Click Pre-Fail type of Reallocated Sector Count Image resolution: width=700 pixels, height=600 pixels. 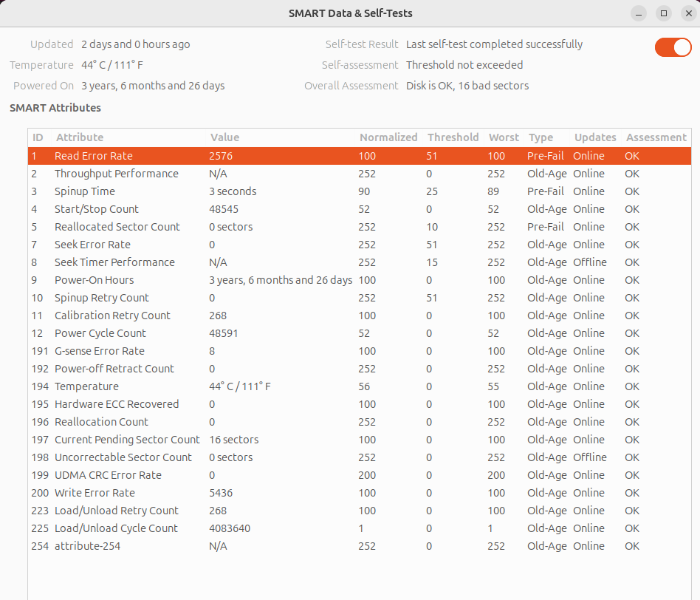pos(546,227)
